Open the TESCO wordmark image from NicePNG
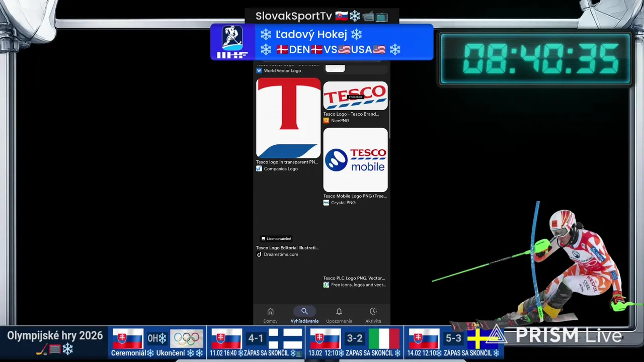The height and width of the screenshot is (362, 644). 356,96
